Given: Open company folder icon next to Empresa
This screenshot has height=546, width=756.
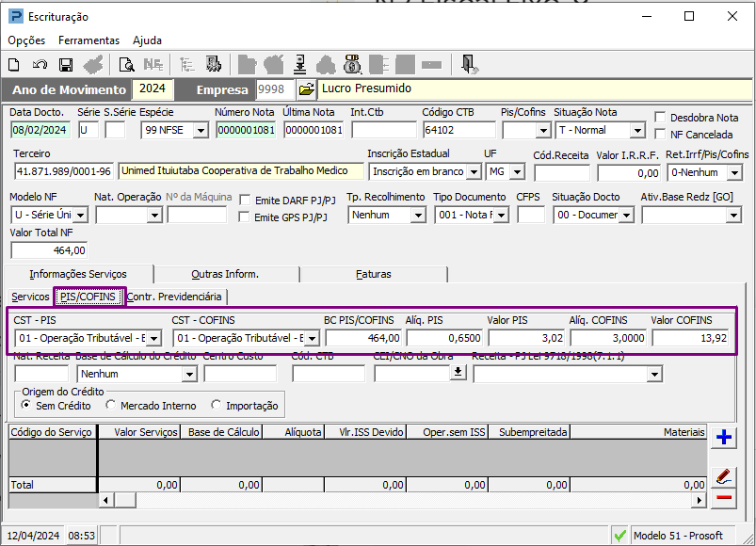Looking at the screenshot, I should pos(306,89).
